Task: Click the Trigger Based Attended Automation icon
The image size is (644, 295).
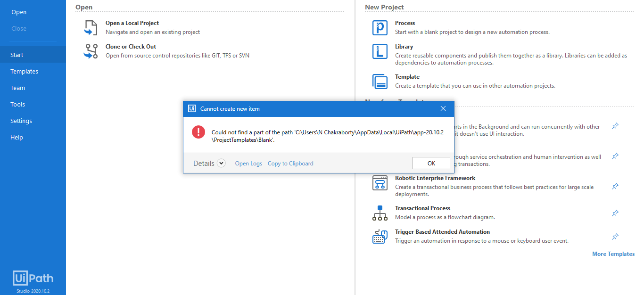Action: (x=380, y=237)
